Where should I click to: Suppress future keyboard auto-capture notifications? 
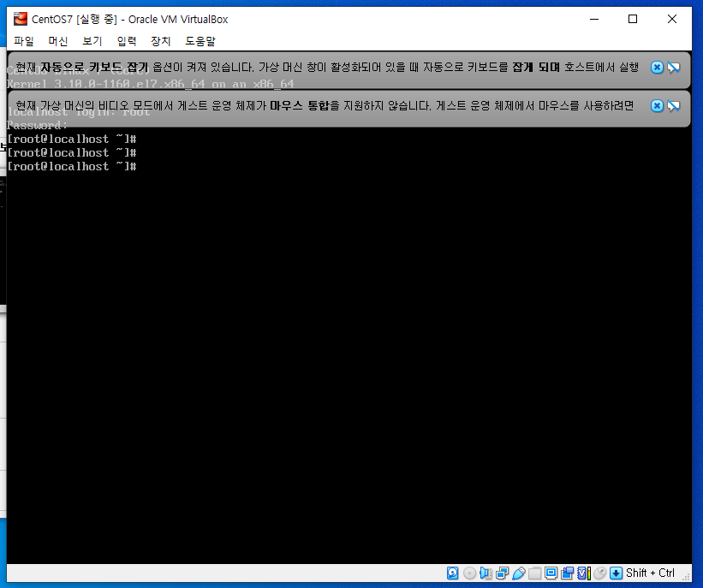coord(673,68)
